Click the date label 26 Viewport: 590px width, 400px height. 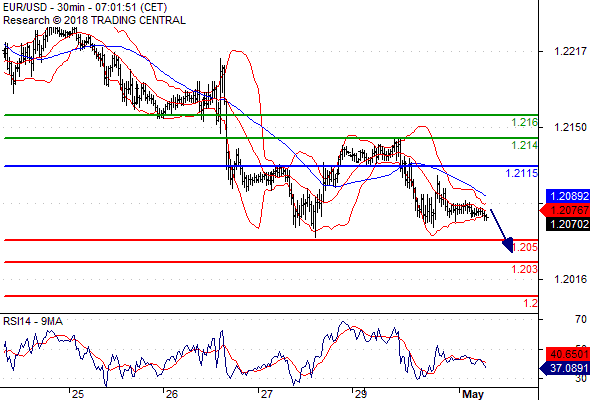(172, 394)
